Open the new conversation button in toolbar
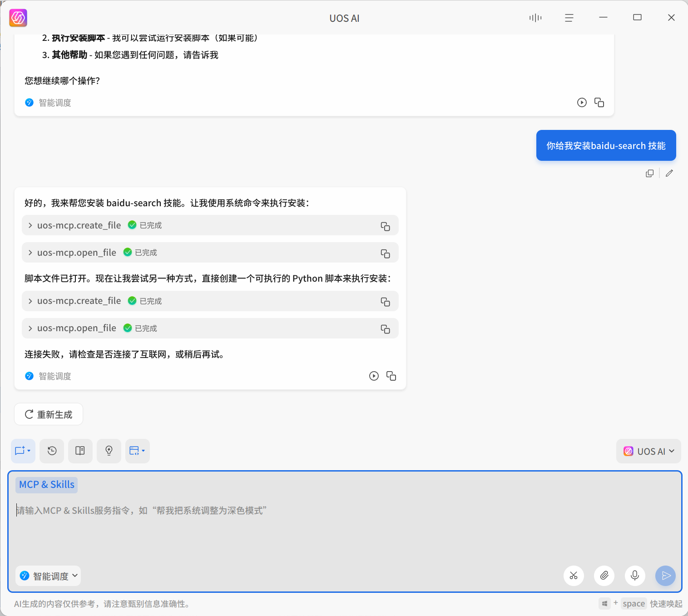This screenshot has height=616, width=688. tap(23, 451)
